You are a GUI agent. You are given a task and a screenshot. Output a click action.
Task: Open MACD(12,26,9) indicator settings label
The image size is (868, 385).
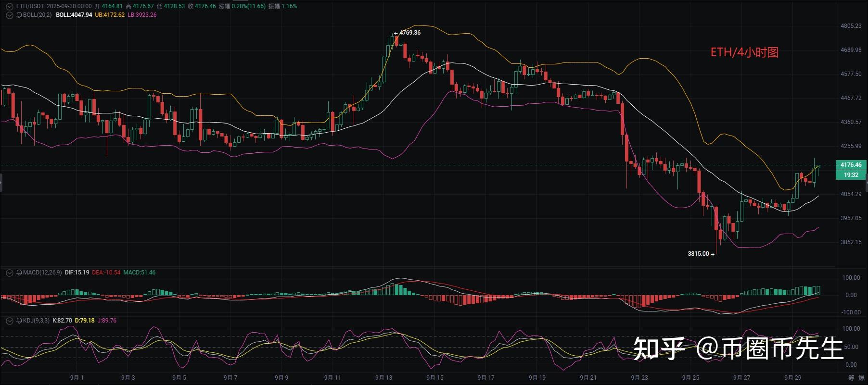click(x=42, y=273)
